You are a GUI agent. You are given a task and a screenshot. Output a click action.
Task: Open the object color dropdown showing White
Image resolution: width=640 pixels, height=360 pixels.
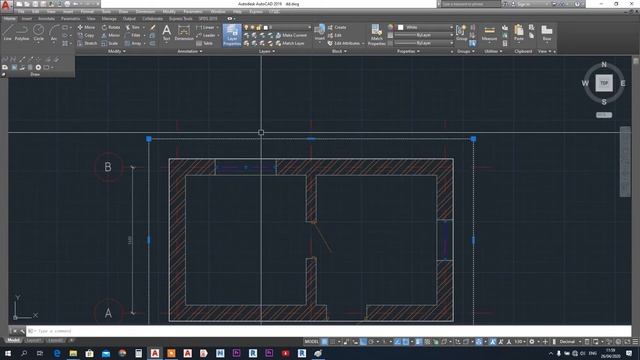tap(425, 27)
